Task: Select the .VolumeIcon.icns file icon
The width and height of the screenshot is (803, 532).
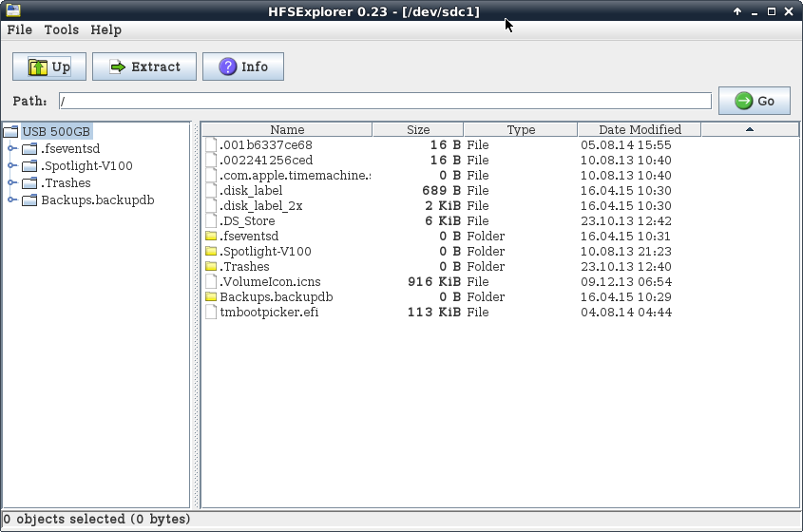Action: coord(211,281)
